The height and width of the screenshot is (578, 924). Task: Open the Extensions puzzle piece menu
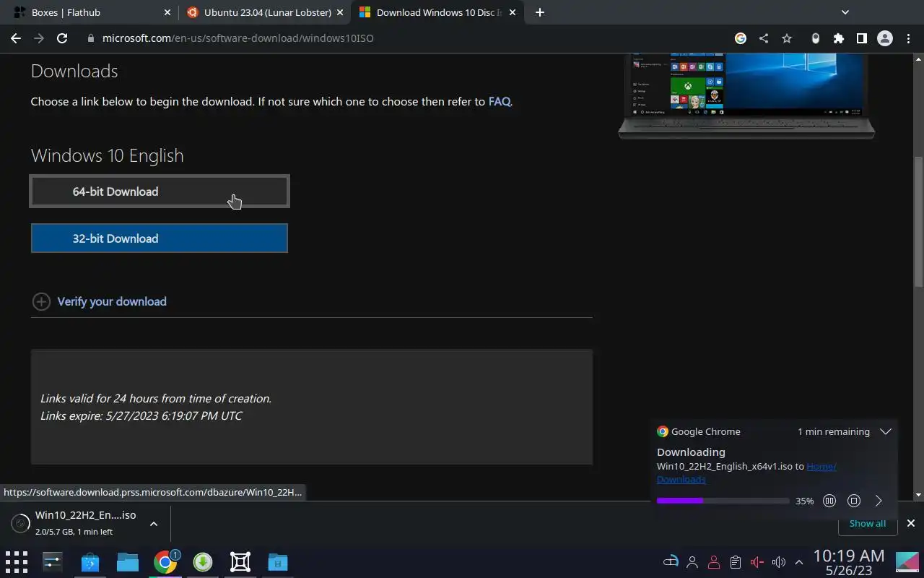tap(839, 38)
